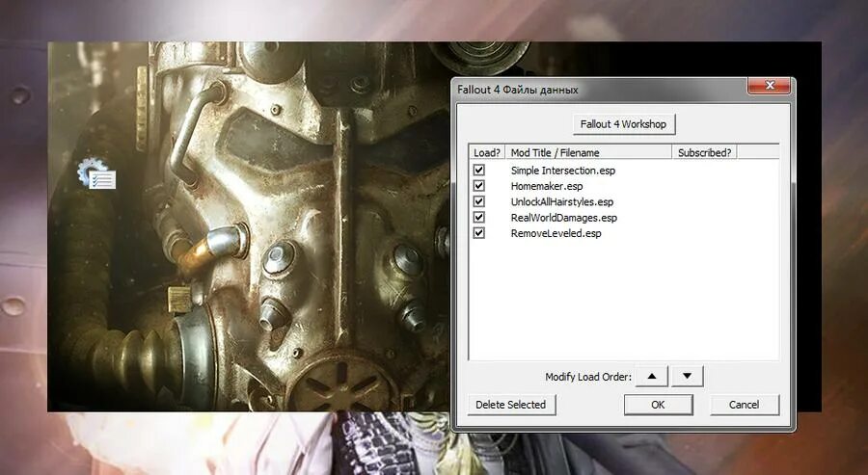Viewport: 868px width, 475px height.
Task: Sort by the Load? column header
Action: click(x=487, y=152)
